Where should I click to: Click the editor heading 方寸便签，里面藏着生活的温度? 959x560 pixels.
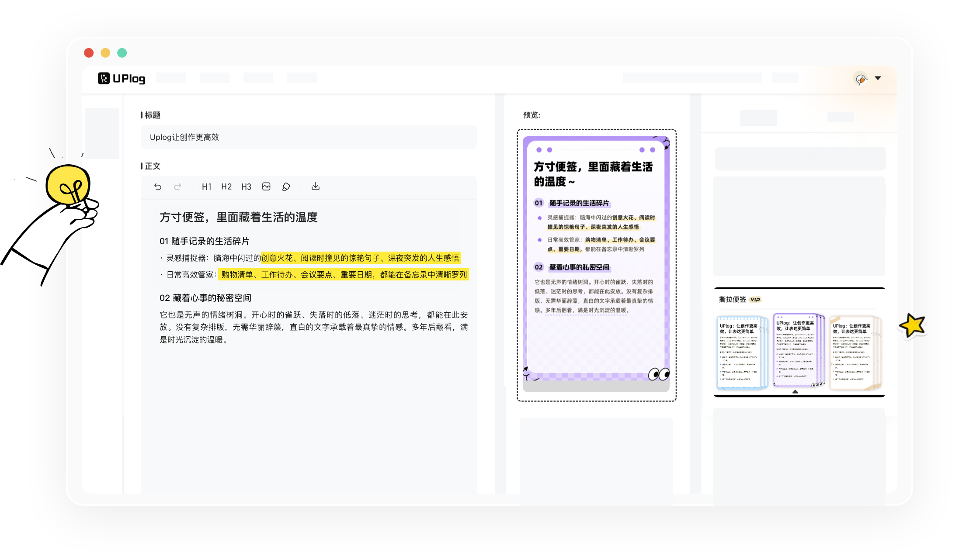pyautogui.click(x=238, y=217)
